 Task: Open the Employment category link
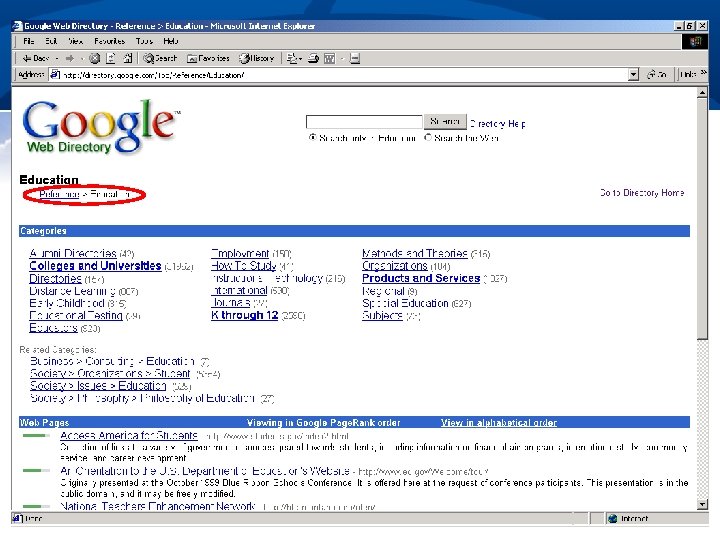point(240,253)
